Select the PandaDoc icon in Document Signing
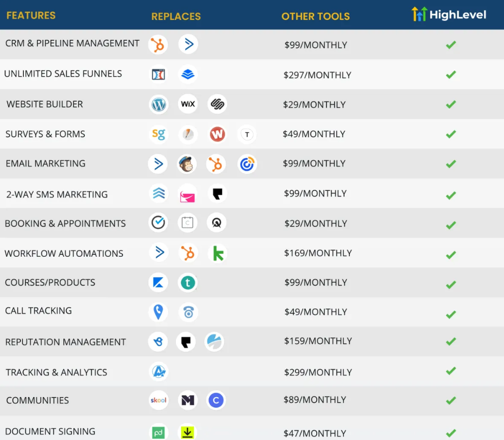Screen dimensions: 504x440 [158, 432]
